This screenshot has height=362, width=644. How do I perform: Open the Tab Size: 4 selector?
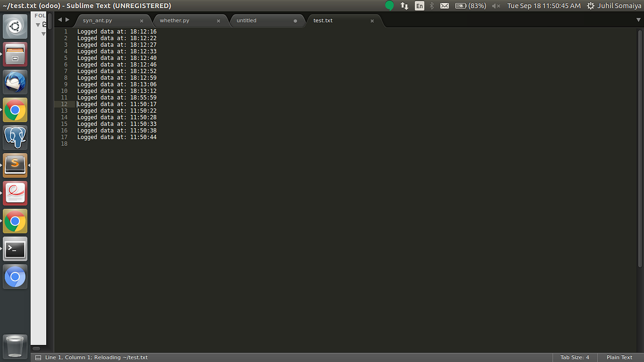pyautogui.click(x=575, y=357)
